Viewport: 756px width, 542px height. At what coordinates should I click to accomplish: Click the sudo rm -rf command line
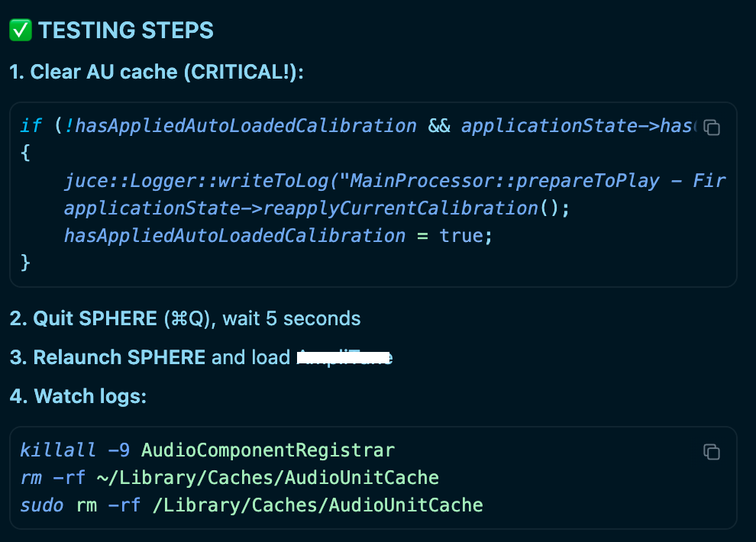(x=251, y=505)
